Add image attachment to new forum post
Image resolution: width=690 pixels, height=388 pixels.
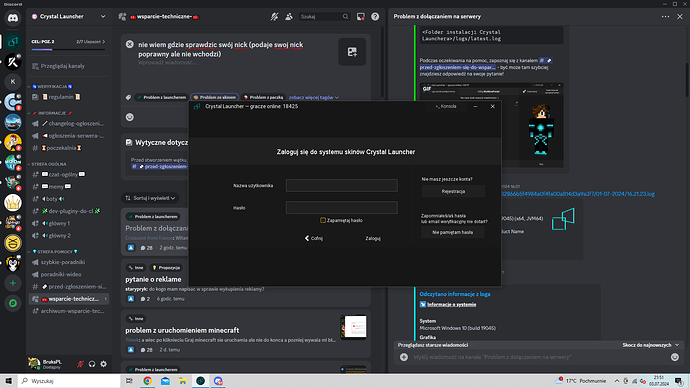[352, 52]
